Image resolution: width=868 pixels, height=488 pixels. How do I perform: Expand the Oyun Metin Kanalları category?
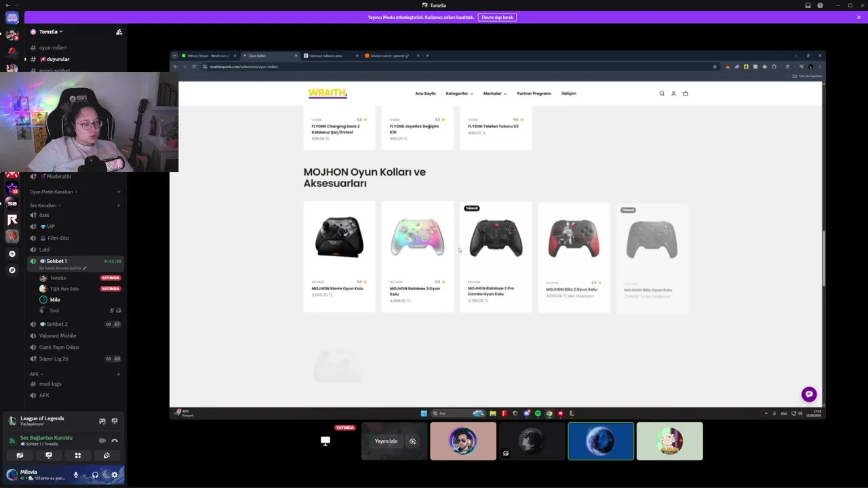click(53, 192)
